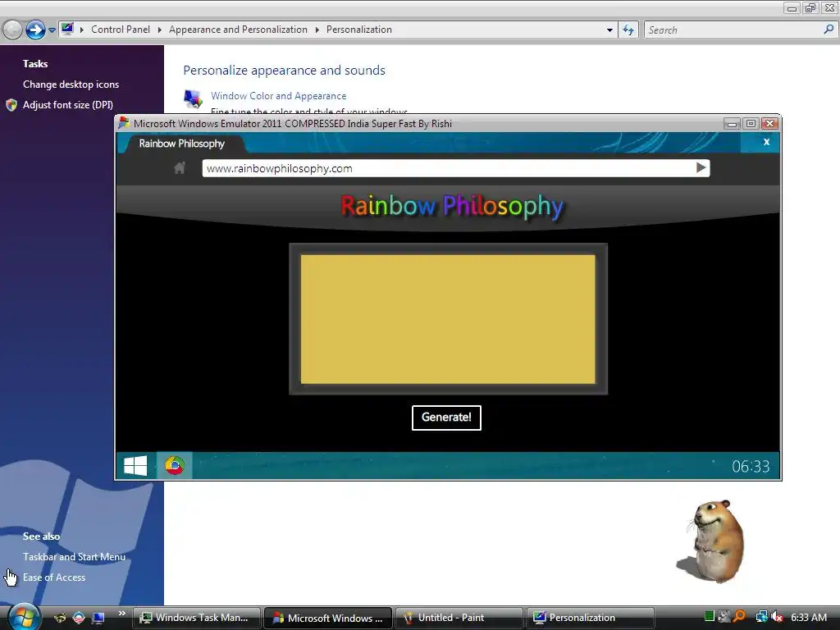
Task: Click the Appearance and Personalization breadcrumb
Action: 238,30
